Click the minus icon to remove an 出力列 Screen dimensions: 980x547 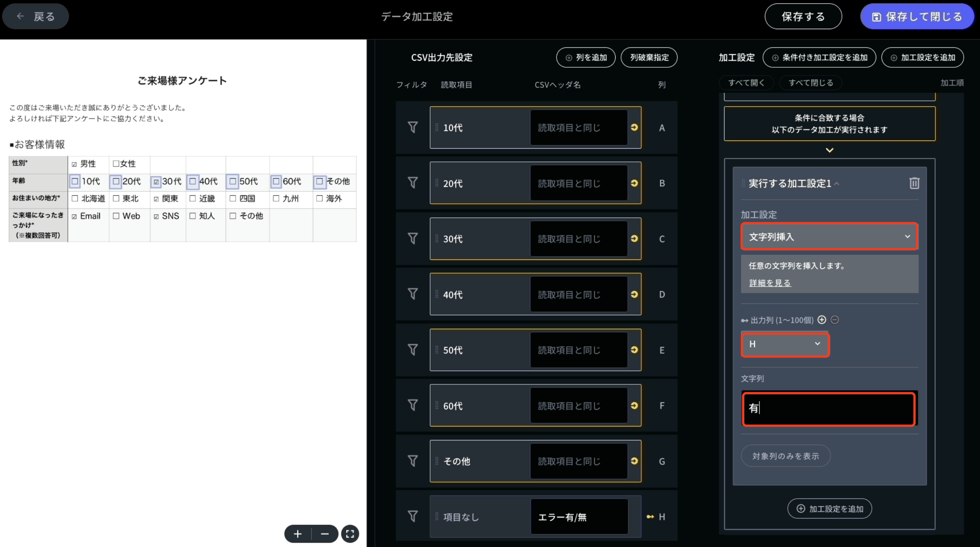pos(835,320)
